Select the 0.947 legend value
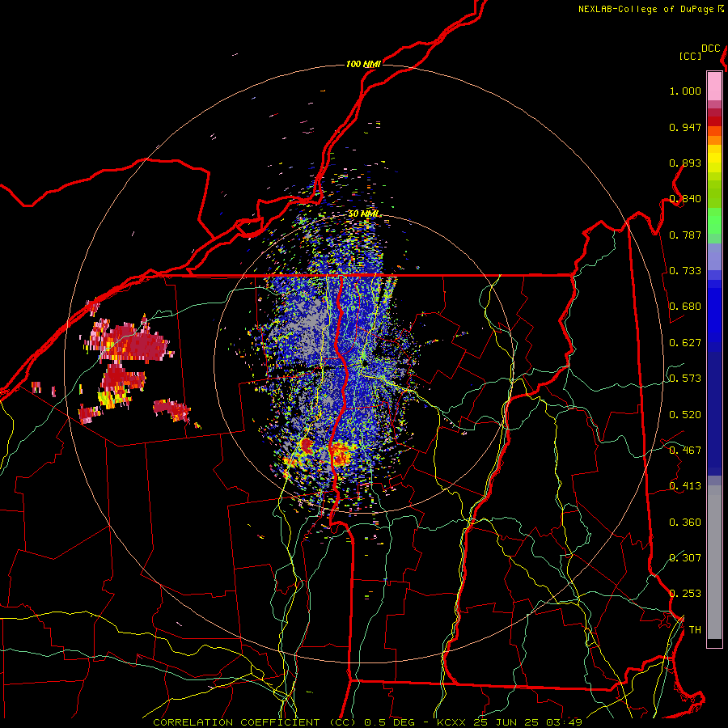This screenshot has width=728, height=728. point(685,127)
